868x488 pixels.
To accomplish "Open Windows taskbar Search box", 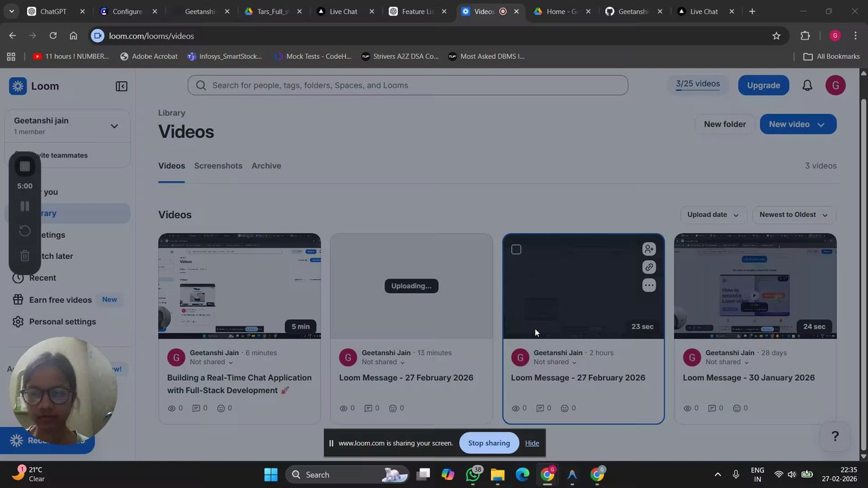I will [x=346, y=474].
